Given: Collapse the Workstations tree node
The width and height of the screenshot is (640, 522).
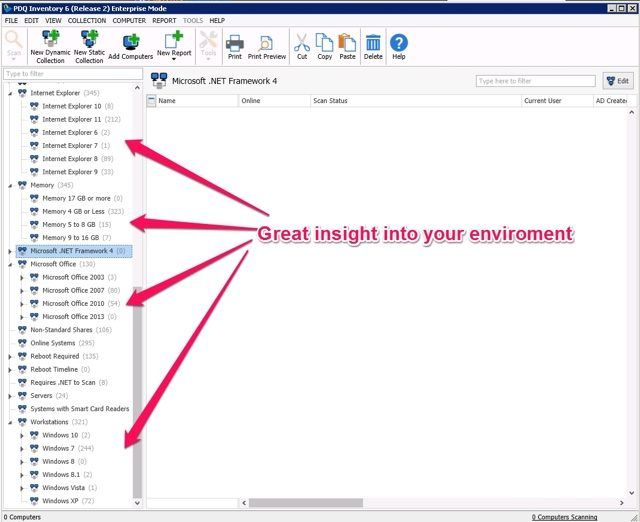Looking at the screenshot, I should (10, 423).
